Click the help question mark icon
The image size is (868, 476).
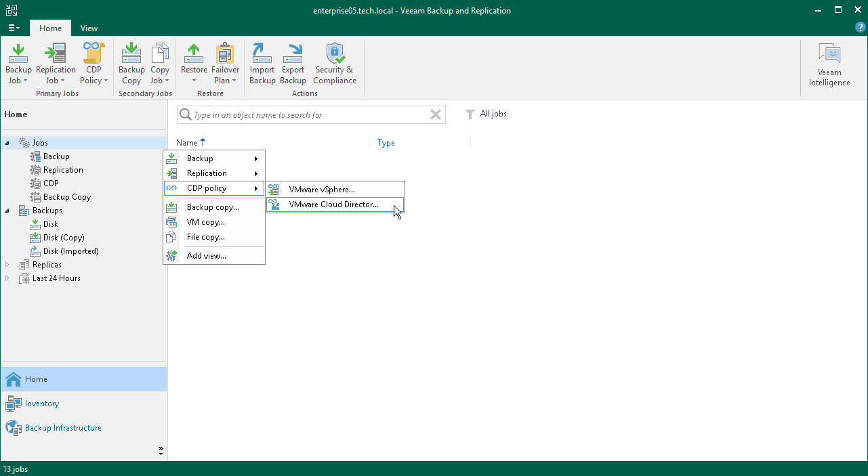(861, 28)
